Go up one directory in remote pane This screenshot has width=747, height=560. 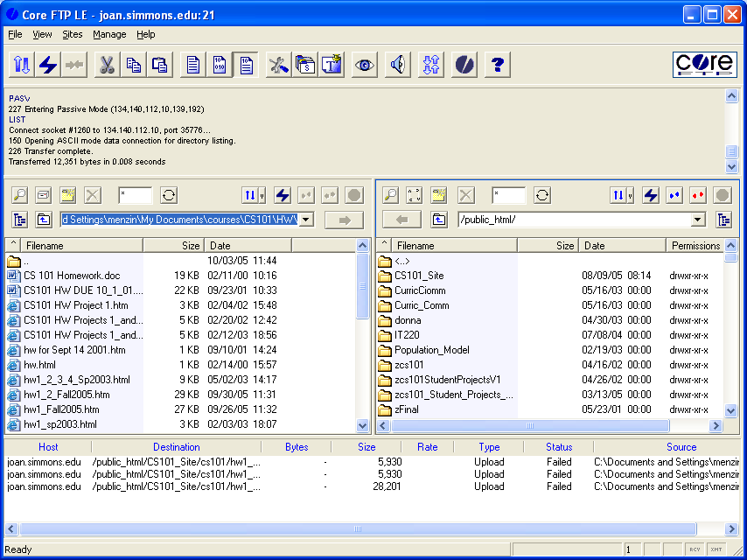point(440,220)
